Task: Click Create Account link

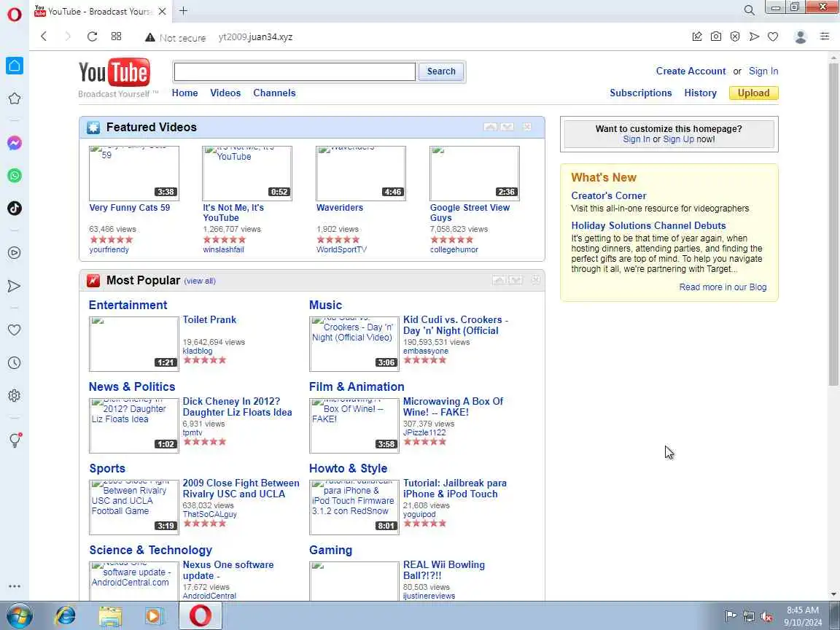Action: [x=691, y=71]
